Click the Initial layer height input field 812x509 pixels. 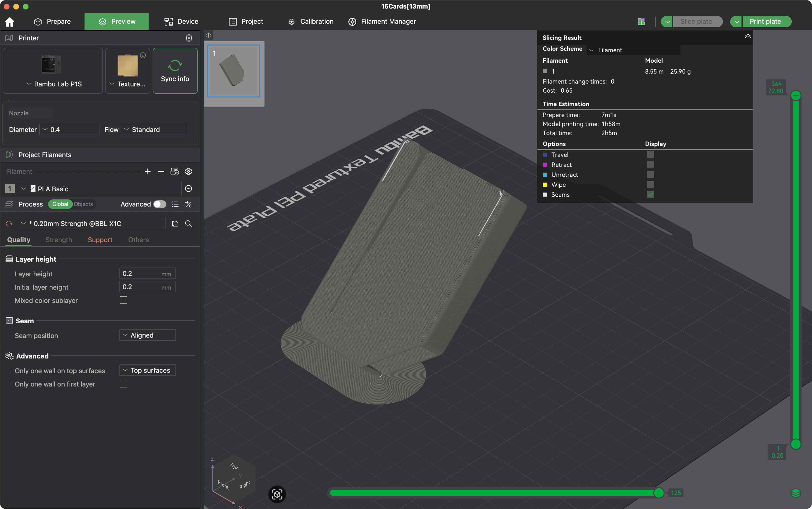(x=147, y=287)
